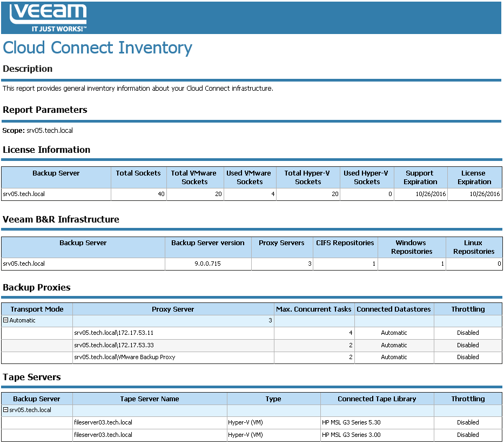The width and height of the screenshot is (504, 445).
Task: Click the Tape Server Name column header
Action: (x=150, y=399)
